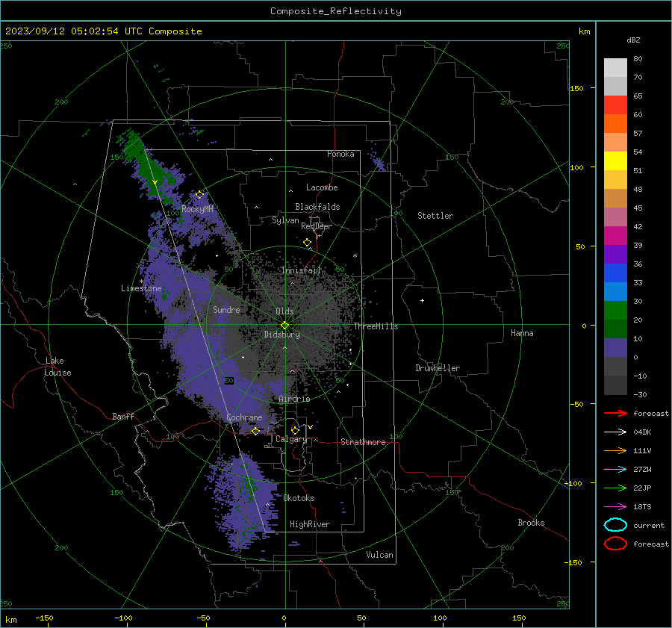Image resolution: width=672 pixels, height=628 pixels.
Task: Click the Hanna map label
Action: tap(522, 333)
